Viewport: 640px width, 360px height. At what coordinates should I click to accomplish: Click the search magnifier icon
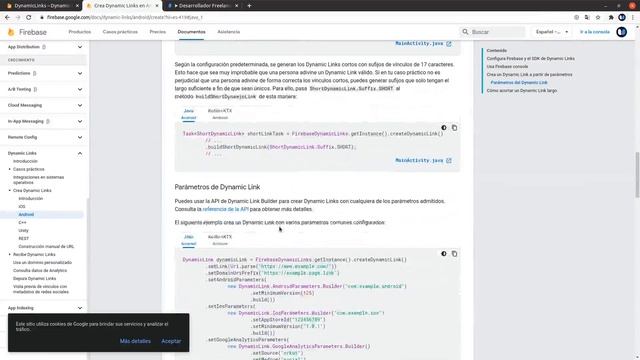(465, 31)
